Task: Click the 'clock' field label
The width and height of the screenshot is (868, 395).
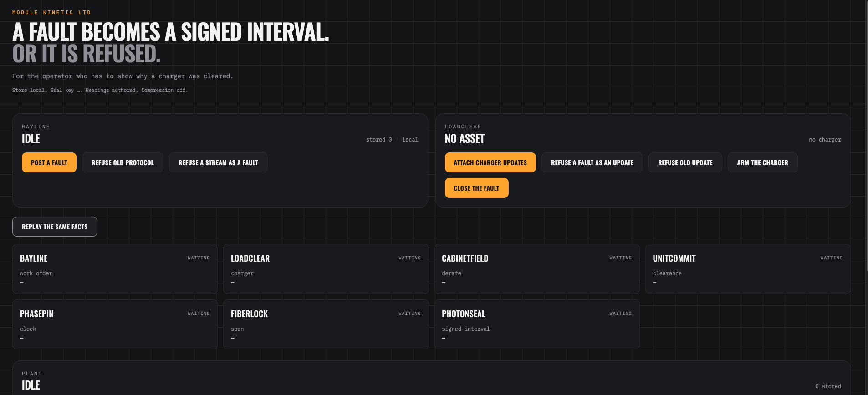Action: coord(28,329)
